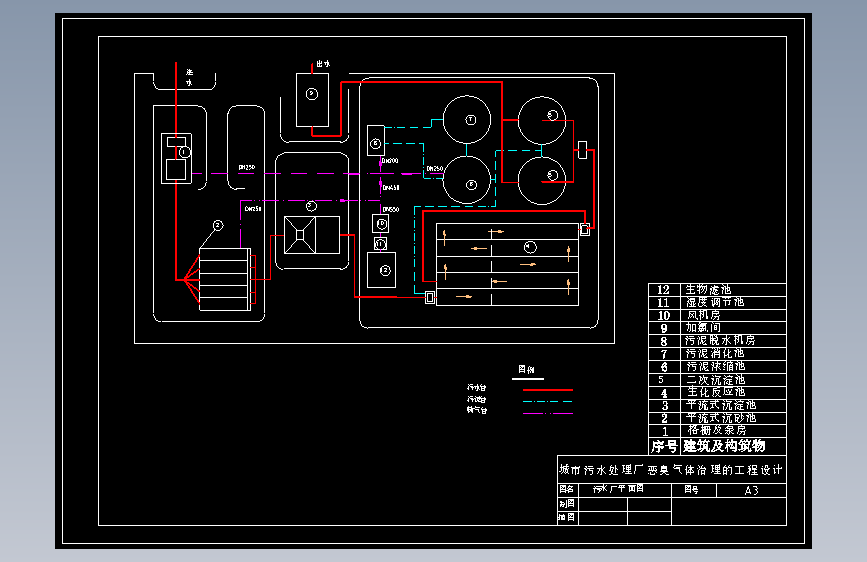
Task: Click the DN550 pipe size label
Action: pyautogui.click(x=391, y=210)
